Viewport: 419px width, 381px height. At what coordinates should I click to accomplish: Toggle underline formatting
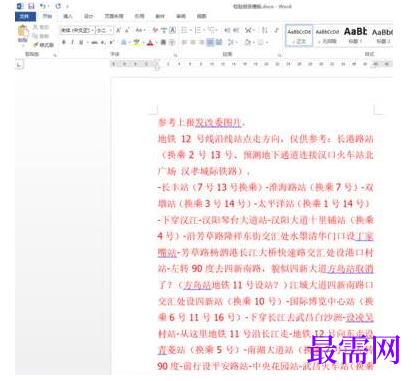click(x=81, y=42)
